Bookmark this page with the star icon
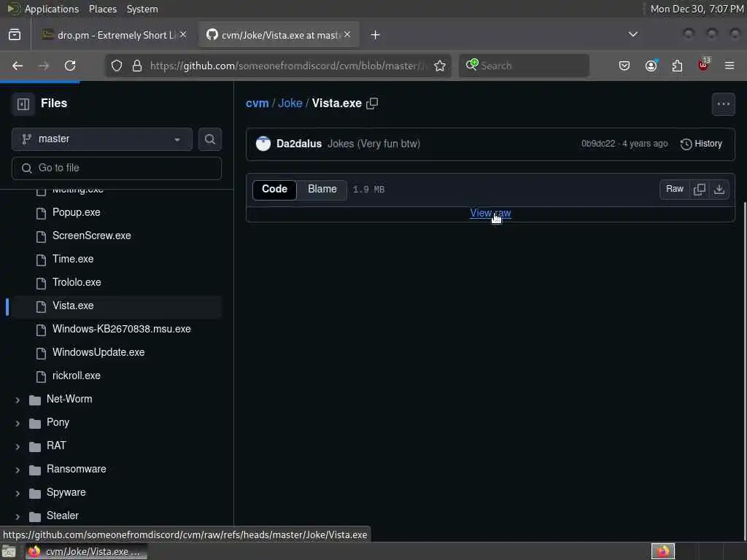The width and height of the screenshot is (747, 560). (440, 66)
